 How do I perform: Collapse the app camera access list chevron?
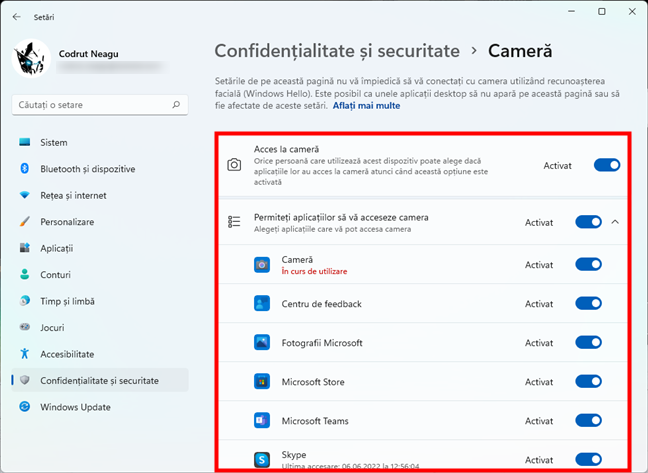coord(615,222)
